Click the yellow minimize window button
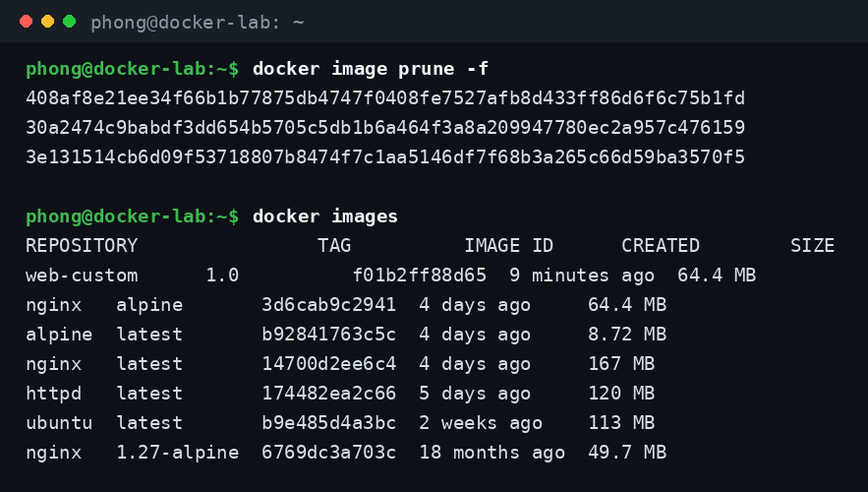The image size is (868, 492). (x=47, y=22)
